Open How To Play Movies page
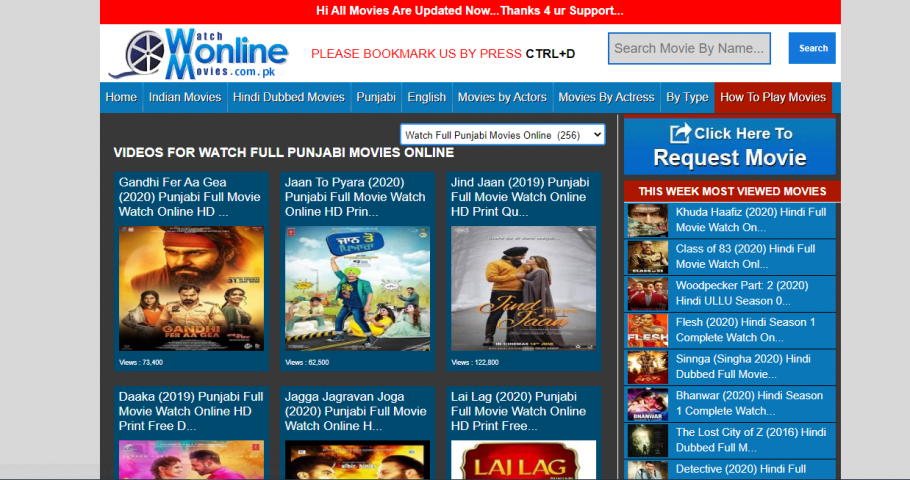The height and width of the screenshot is (480, 910). tap(772, 97)
